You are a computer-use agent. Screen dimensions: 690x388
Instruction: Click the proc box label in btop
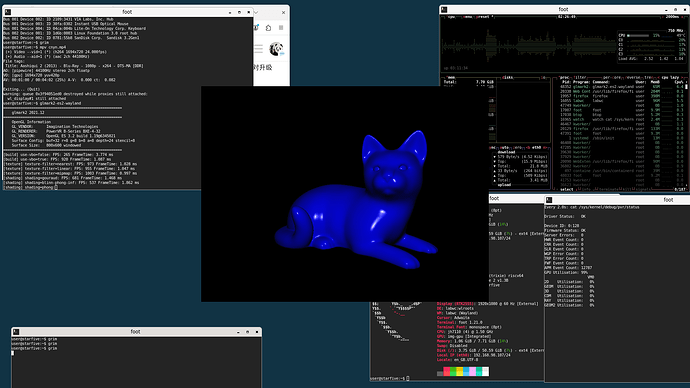[565, 77]
